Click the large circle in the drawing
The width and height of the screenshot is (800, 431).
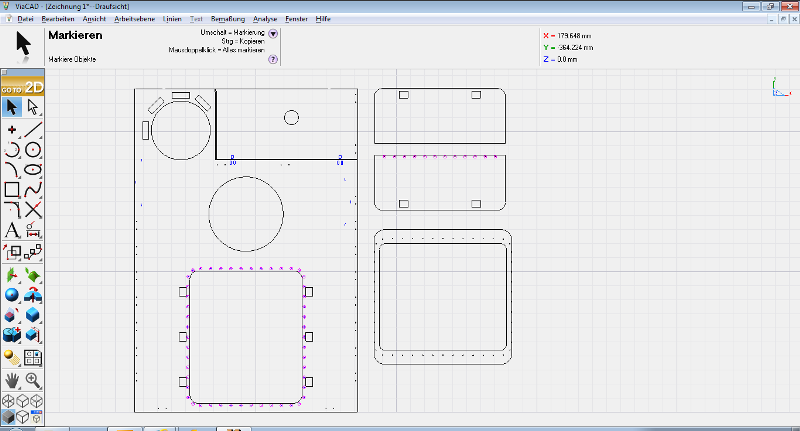point(209,212)
